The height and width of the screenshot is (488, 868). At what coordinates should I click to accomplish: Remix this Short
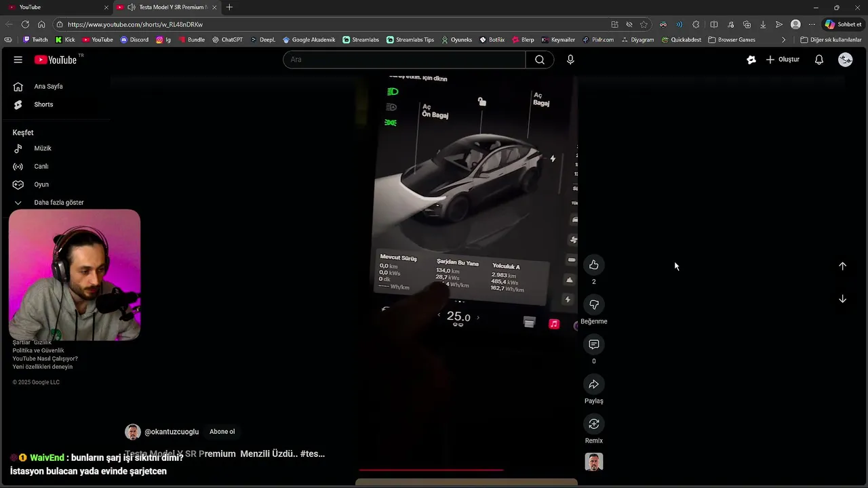(x=594, y=424)
